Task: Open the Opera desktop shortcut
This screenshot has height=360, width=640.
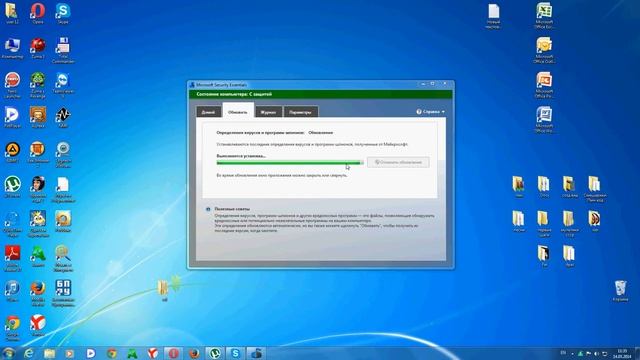Action: [x=38, y=13]
